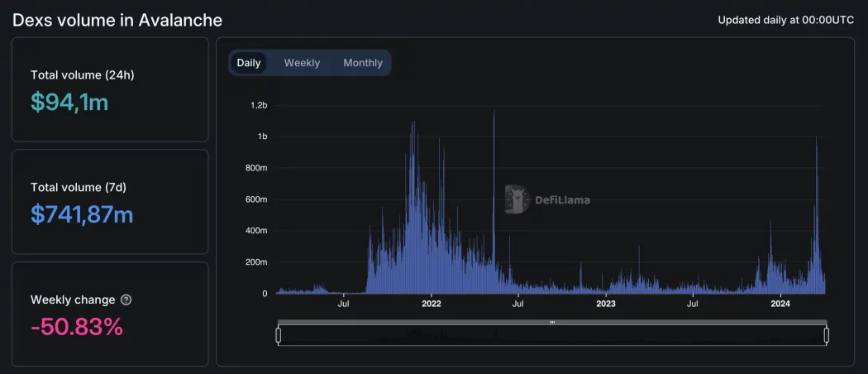Click the 2024 label on the x-axis
This screenshot has width=868, height=374.
tap(780, 304)
